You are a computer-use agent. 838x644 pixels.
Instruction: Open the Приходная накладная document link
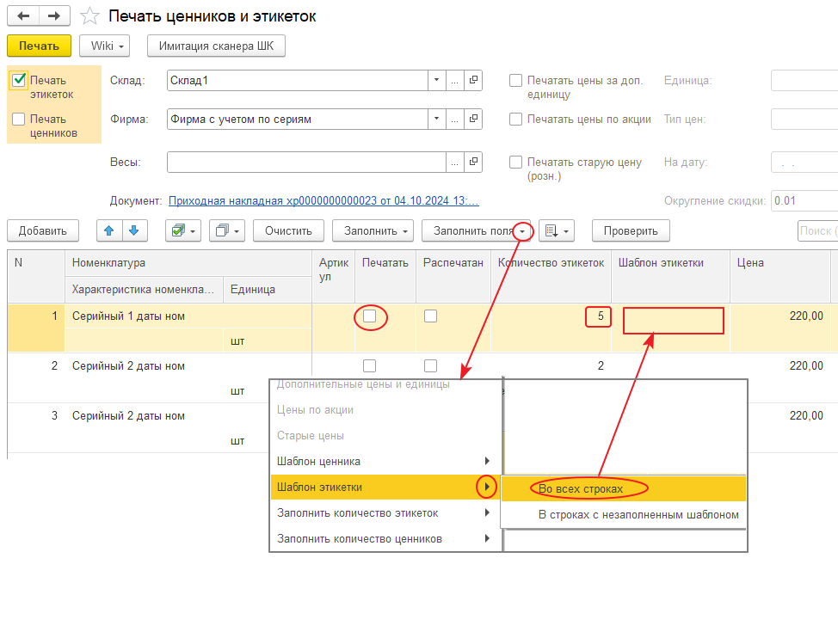pos(323,200)
